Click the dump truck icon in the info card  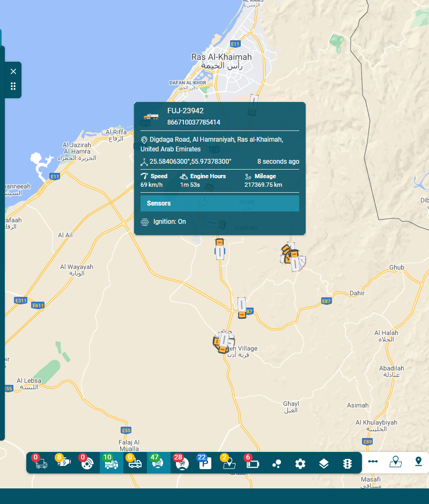tap(151, 116)
